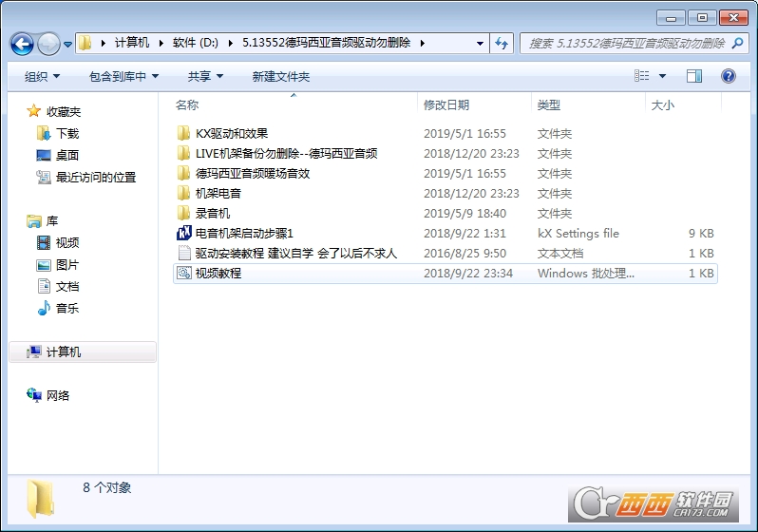Screen dimensions: 758x532
Task: Click the Forward navigation arrow button
Action: click(48, 44)
